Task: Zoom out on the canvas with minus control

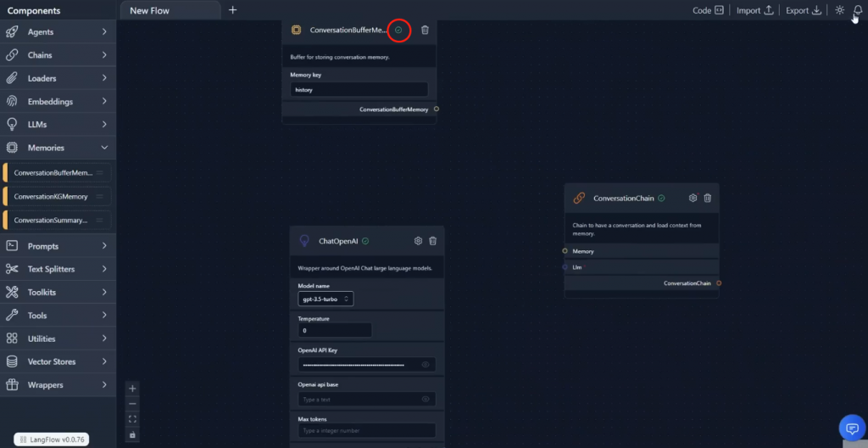Action: click(x=132, y=404)
